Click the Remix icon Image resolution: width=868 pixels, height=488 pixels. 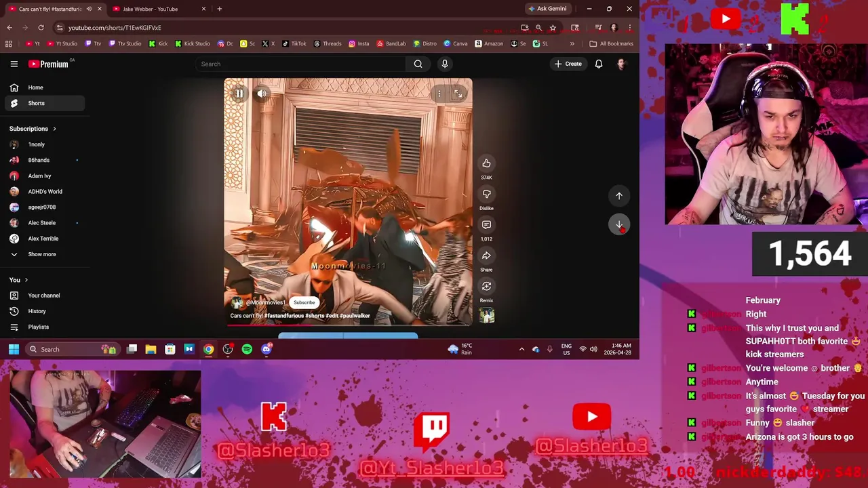click(486, 286)
